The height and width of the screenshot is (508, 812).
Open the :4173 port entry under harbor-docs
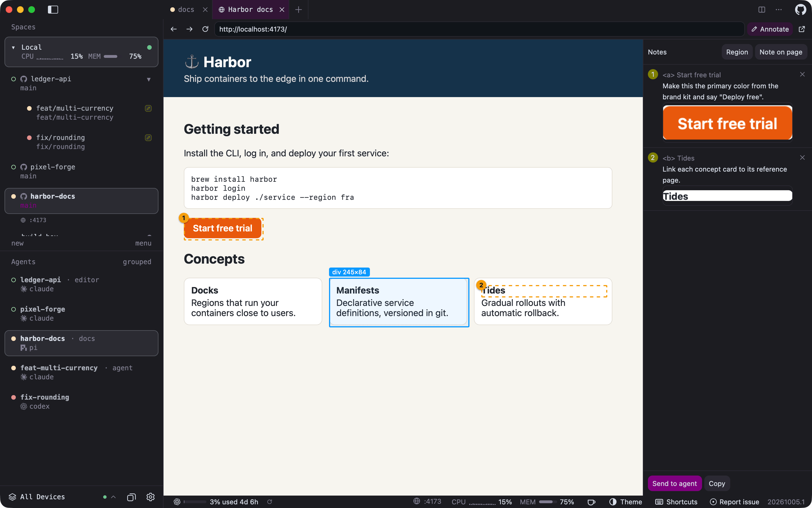34,220
